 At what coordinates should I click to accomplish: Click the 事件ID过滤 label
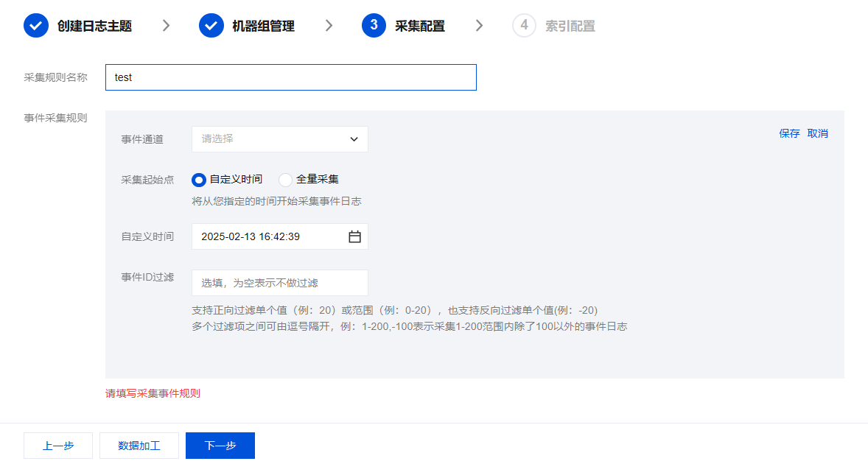(x=147, y=277)
